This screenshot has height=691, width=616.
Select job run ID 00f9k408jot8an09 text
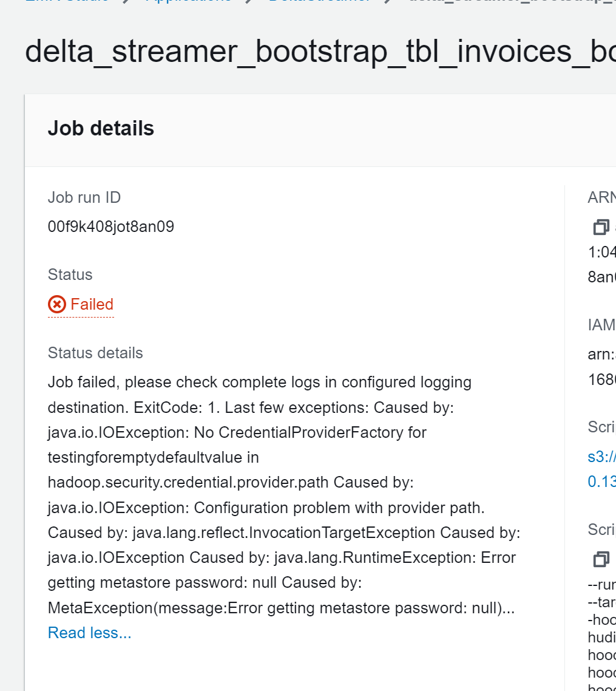(111, 226)
